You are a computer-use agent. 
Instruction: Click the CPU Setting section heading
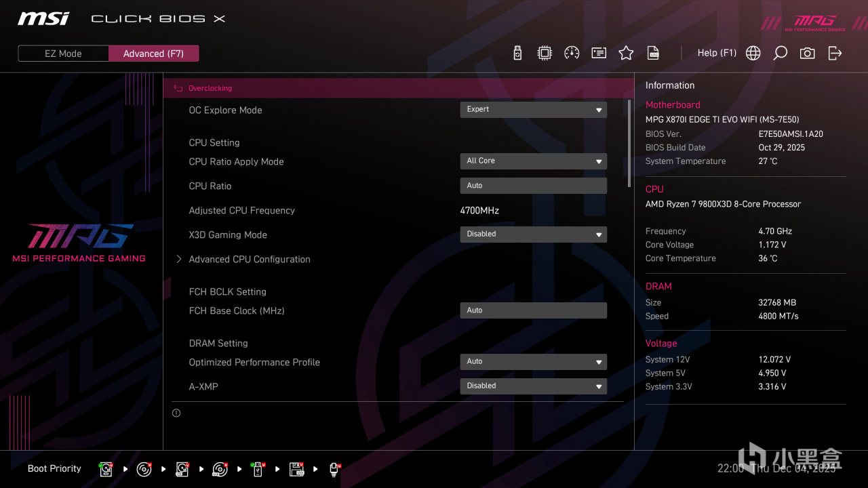(x=214, y=143)
